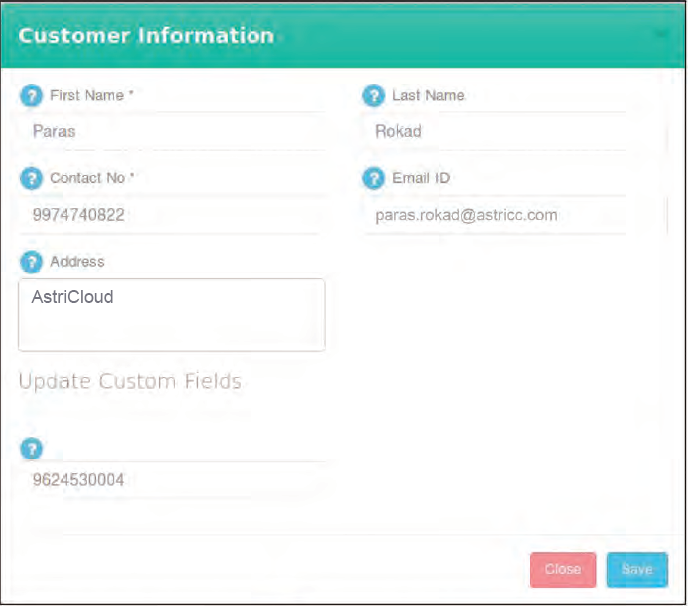Click the help icon next to Address
Screen dimensions: 688x606
click(32, 262)
